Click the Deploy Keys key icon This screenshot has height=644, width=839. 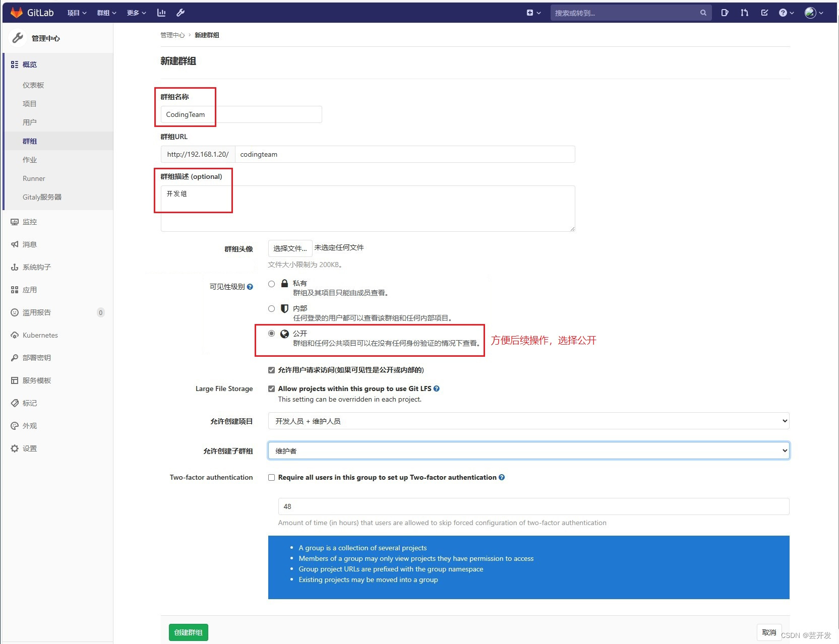click(15, 358)
